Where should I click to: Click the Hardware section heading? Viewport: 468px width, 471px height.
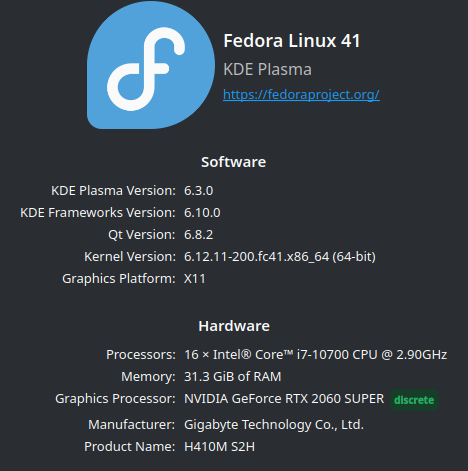tap(234, 326)
